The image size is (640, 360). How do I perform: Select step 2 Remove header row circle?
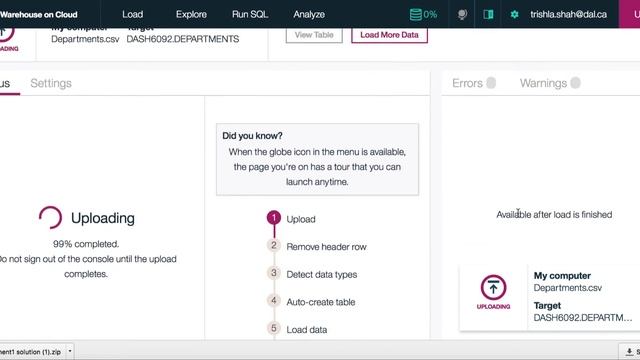click(274, 245)
